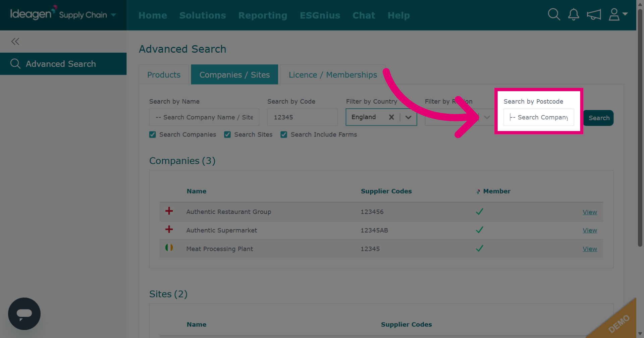Screen dimensions: 644x338
Task: Clear England country filter with X
Action: [391, 117]
